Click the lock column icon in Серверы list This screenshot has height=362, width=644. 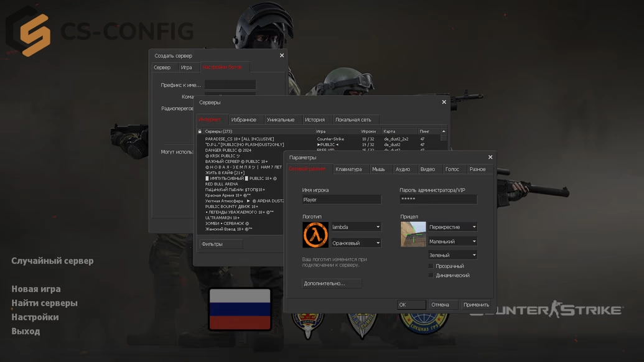200,131
